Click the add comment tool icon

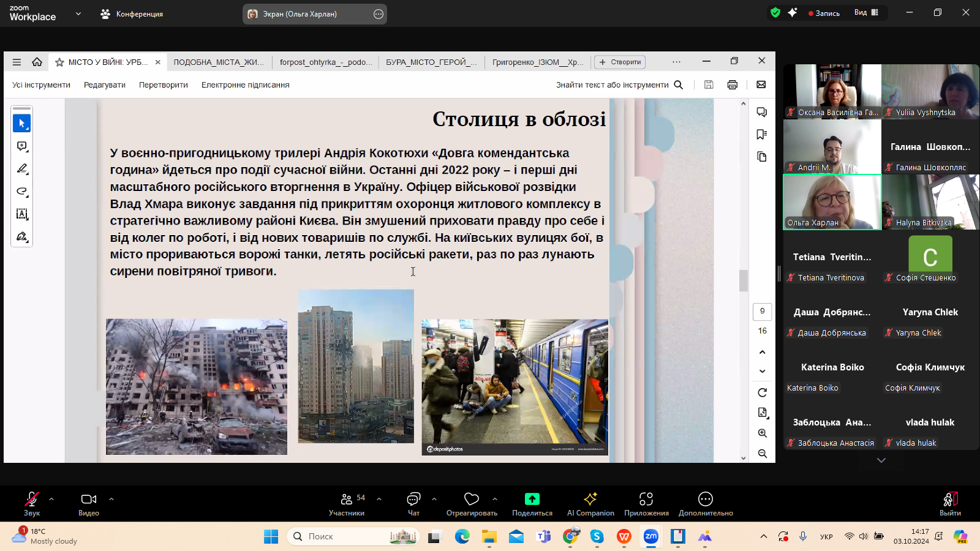pyautogui.click(x=21, y=146)
